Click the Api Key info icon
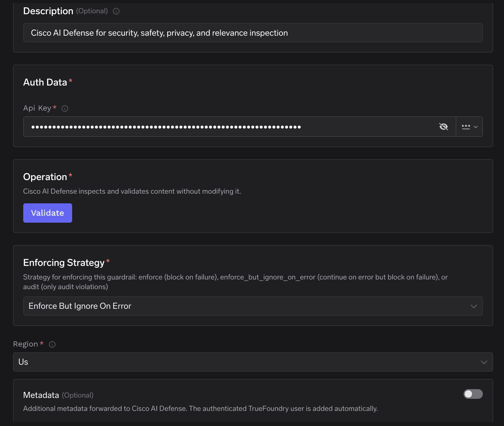Viewport: 504px width, 426px height. [x=65, y=108]
